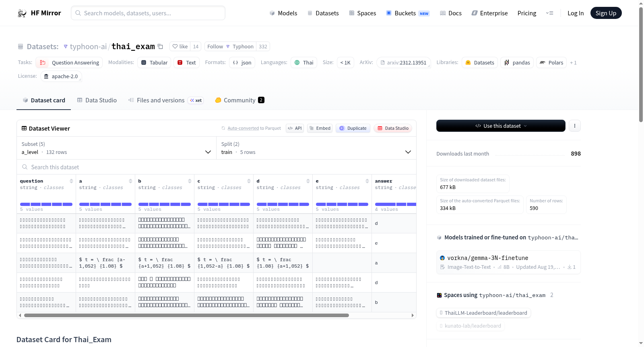The image size is (644, 347).
Task: Click the arXiv paper document icon
Action: click(383, 62)
